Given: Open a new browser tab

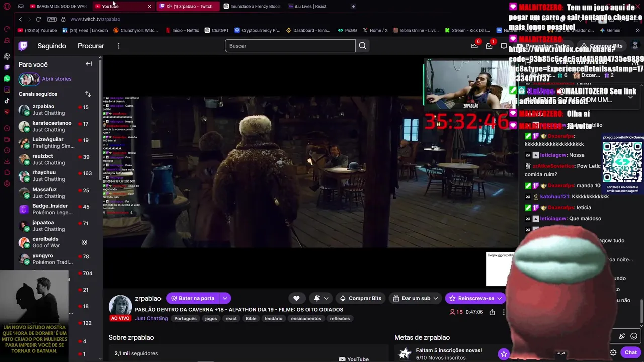Looking at the screenshot, I should tap(353, 6).
